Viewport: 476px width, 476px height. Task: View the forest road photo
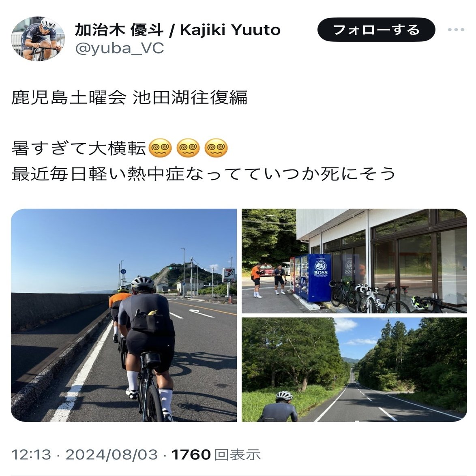354,370
